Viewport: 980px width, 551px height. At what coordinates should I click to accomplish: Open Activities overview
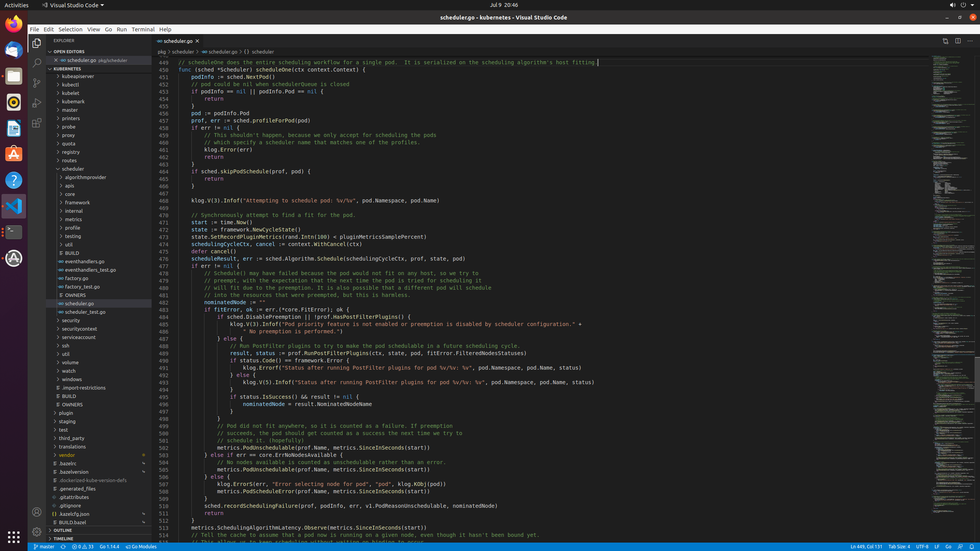16,5
